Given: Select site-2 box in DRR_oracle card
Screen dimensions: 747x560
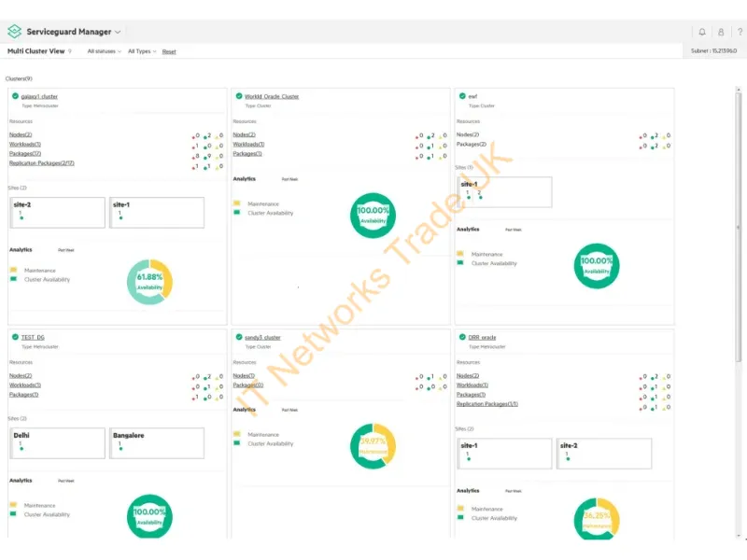Looking at the screenshot, I should click(604, 454).
